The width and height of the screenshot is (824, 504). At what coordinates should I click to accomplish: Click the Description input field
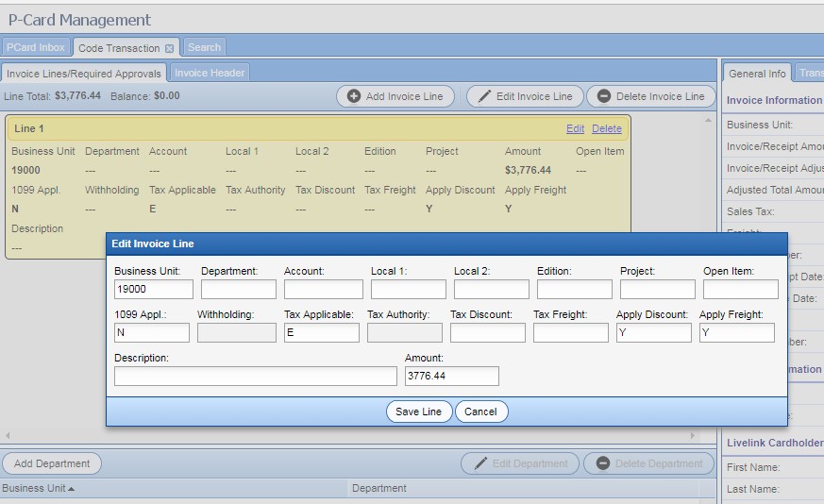(256, 377)
